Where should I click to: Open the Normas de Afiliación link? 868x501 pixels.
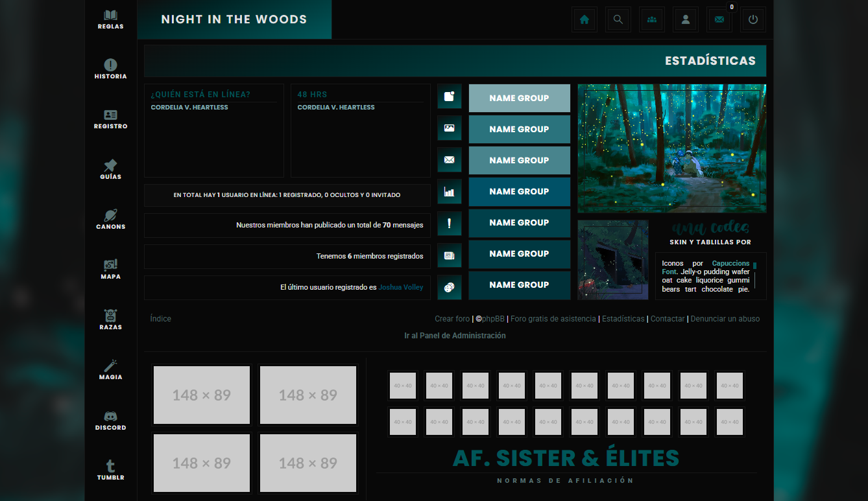click(x=565, y=481)
